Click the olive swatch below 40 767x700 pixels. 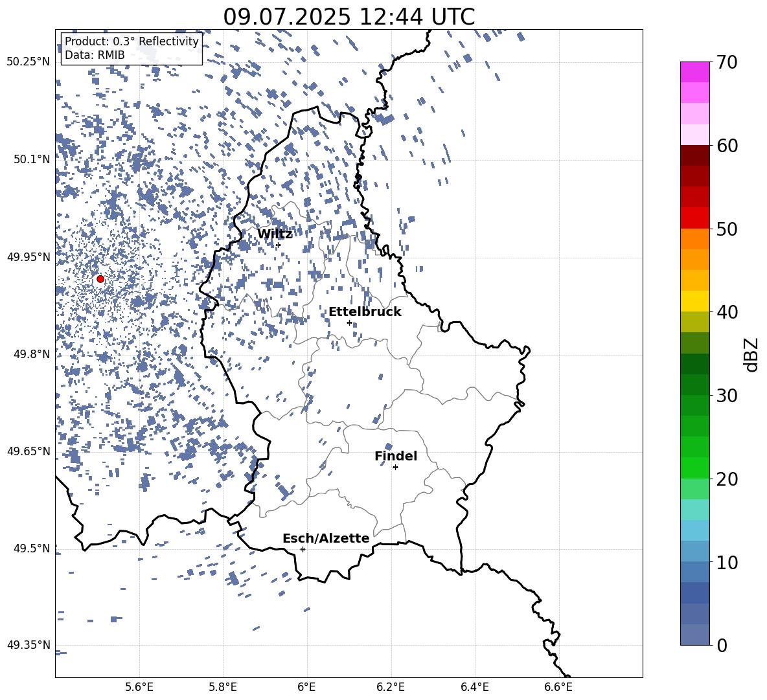click(x=694, y=322)
